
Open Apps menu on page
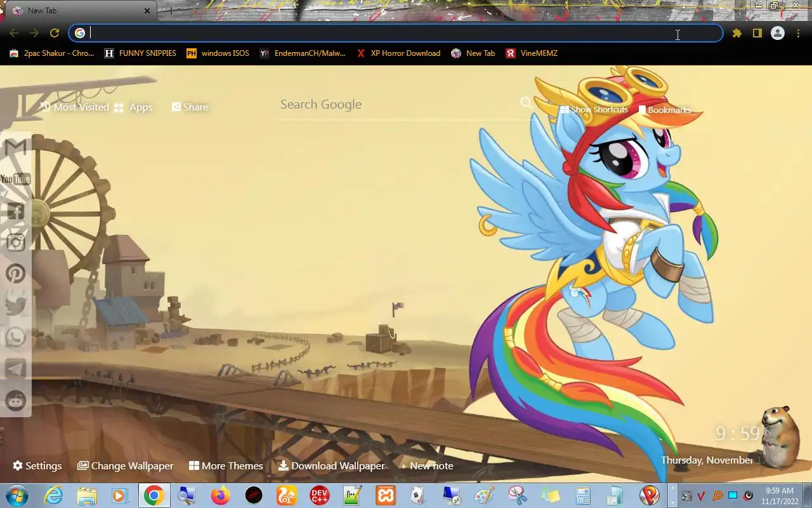(133, 107)
